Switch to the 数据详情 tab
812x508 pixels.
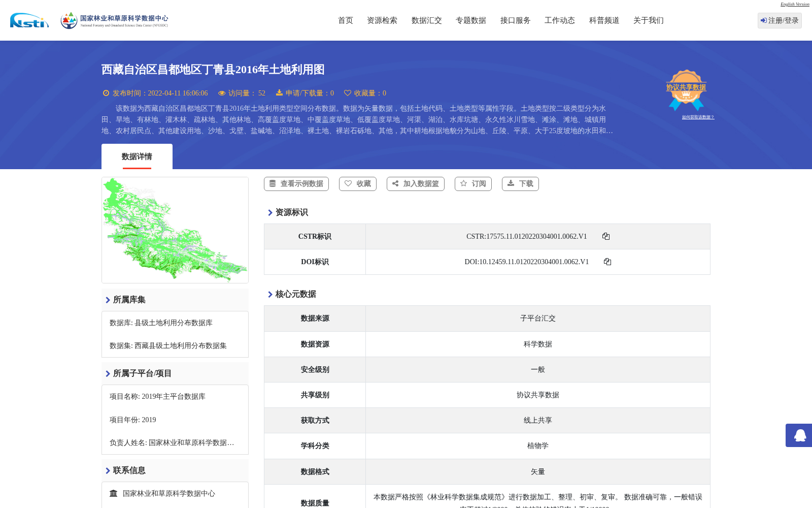[137, 156]
